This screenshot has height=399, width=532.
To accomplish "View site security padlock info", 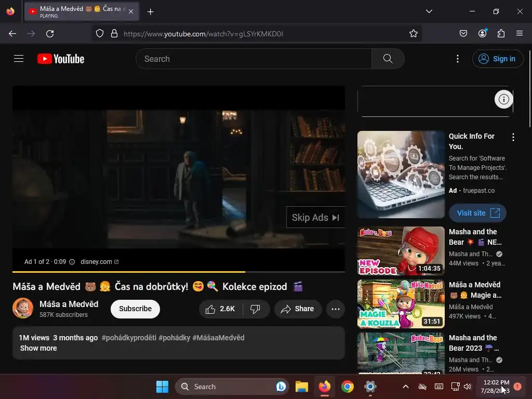I will point(114,34).
